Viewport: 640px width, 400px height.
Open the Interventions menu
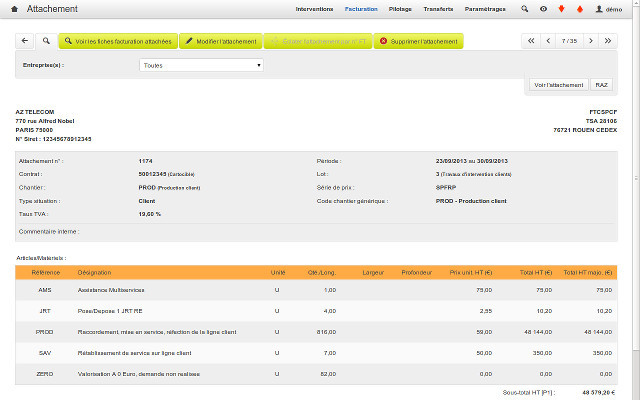coord(314,9)
